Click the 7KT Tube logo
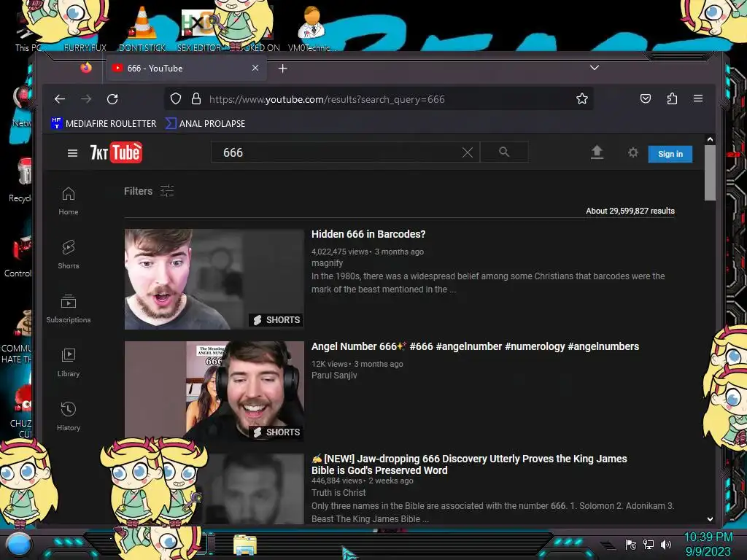The image size is (747, 560). pyautogui.click(x=116, y=152)
